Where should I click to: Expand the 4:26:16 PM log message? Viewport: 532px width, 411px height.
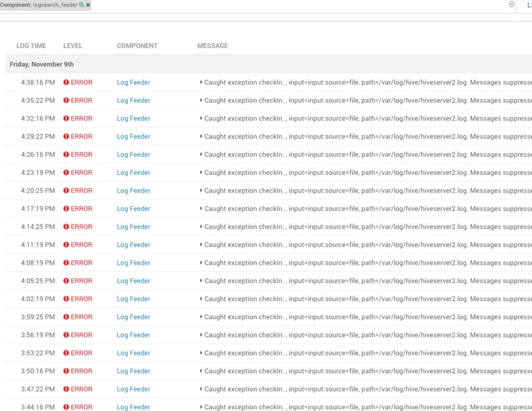[x=201, y=154]
